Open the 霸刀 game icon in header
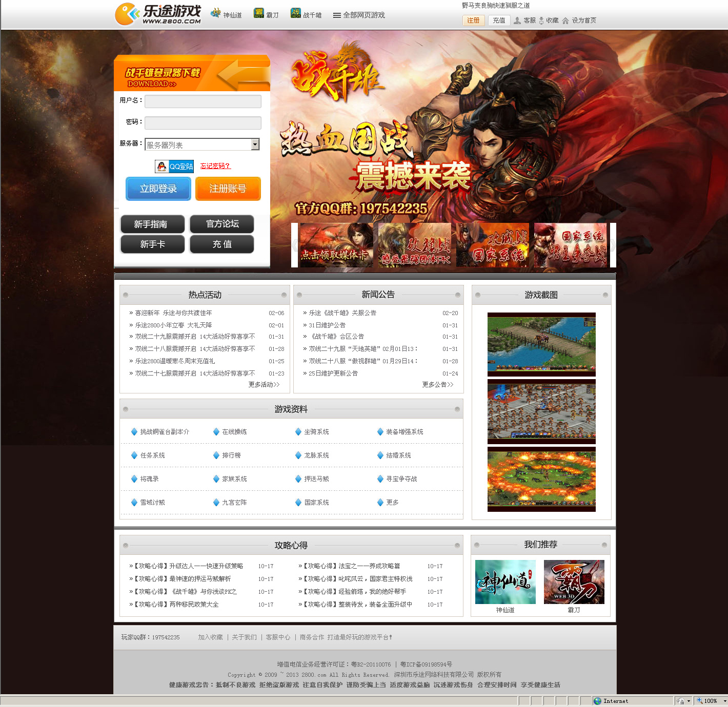Viewport: 728px width, 707px height. tap(259, 13)
